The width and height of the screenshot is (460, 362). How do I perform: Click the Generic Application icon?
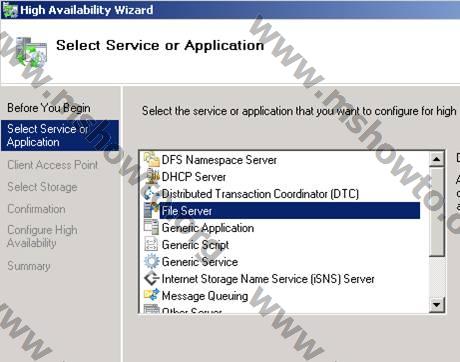click(x=152, y=227)
